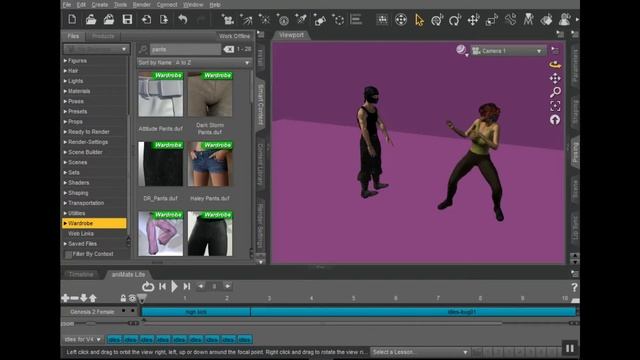Remove a track with the minus icon

click(x=74, y=298)
